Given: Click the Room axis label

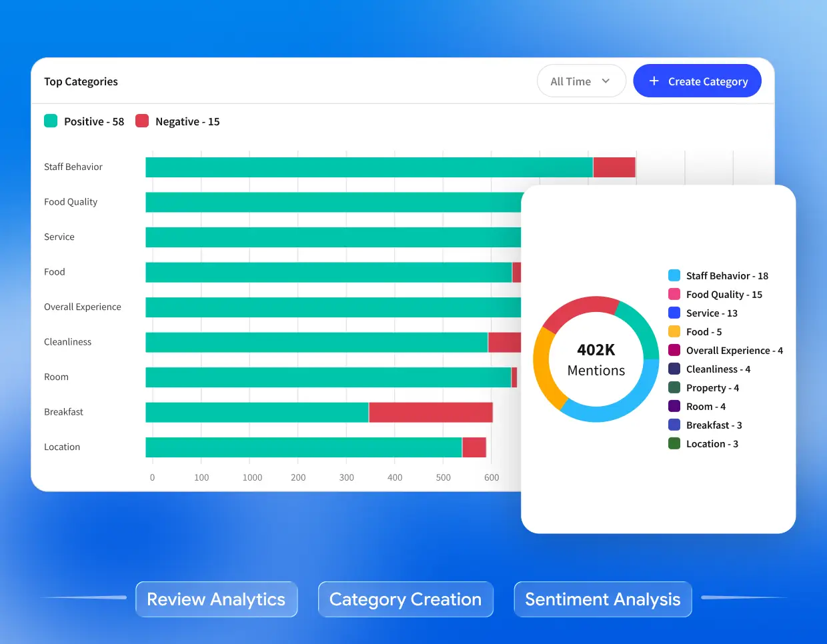Looking at the screenshot, I should click(x=57, y=377).
